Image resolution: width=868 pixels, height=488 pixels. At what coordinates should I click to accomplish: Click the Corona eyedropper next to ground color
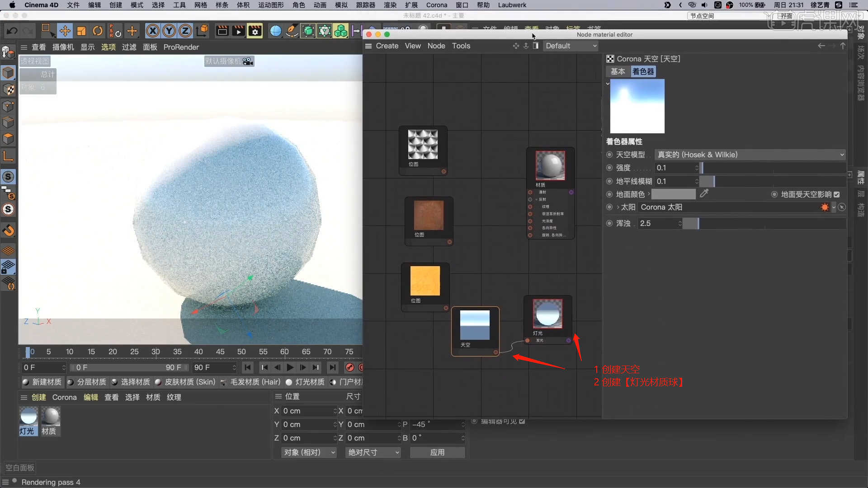click(704, 194)
